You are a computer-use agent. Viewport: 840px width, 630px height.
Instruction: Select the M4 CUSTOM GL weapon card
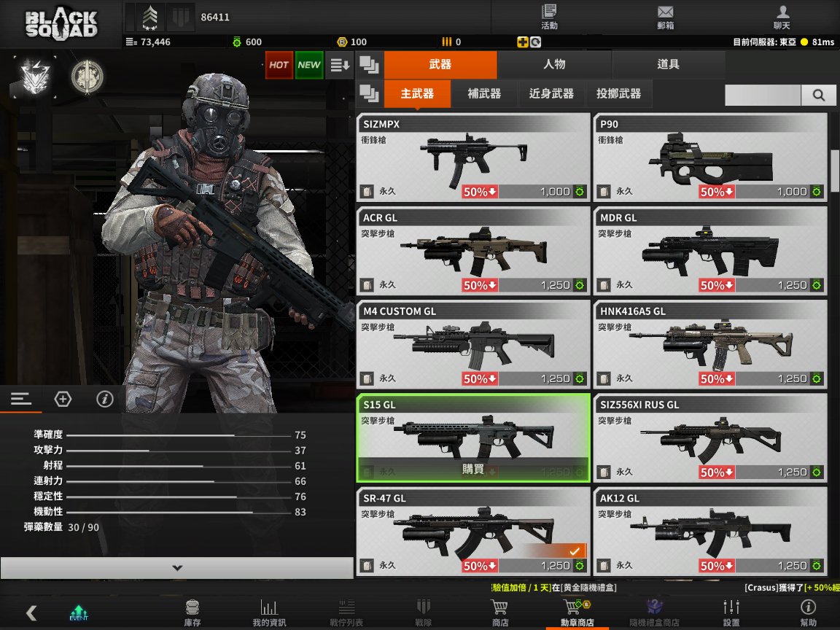pyautogui.click(x=473, y=344)
